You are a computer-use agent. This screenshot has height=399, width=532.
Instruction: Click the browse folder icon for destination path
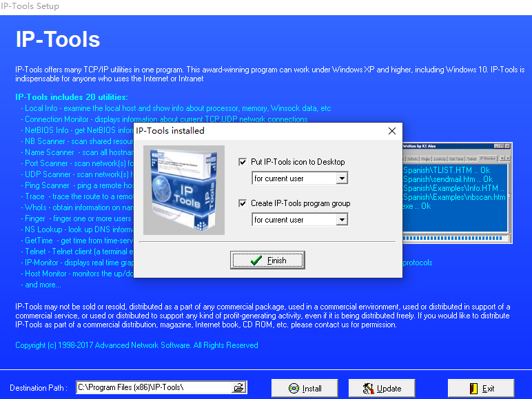click(239, 387)
